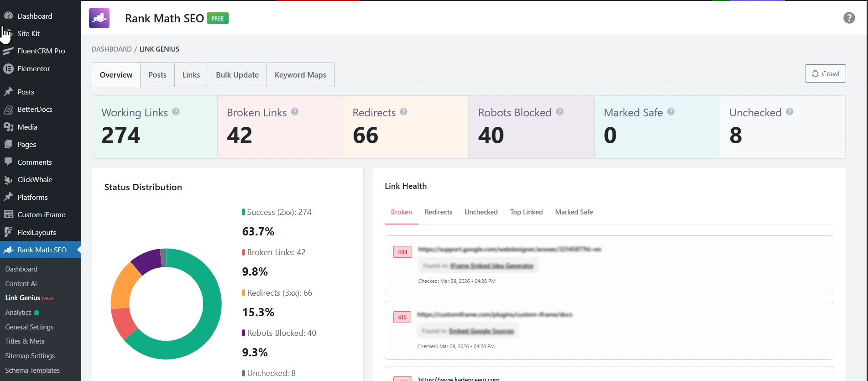This screenshot has height=381, width=868.
Task: Click the purple Robots Blocked donut segment
Action: coord(147,260)
